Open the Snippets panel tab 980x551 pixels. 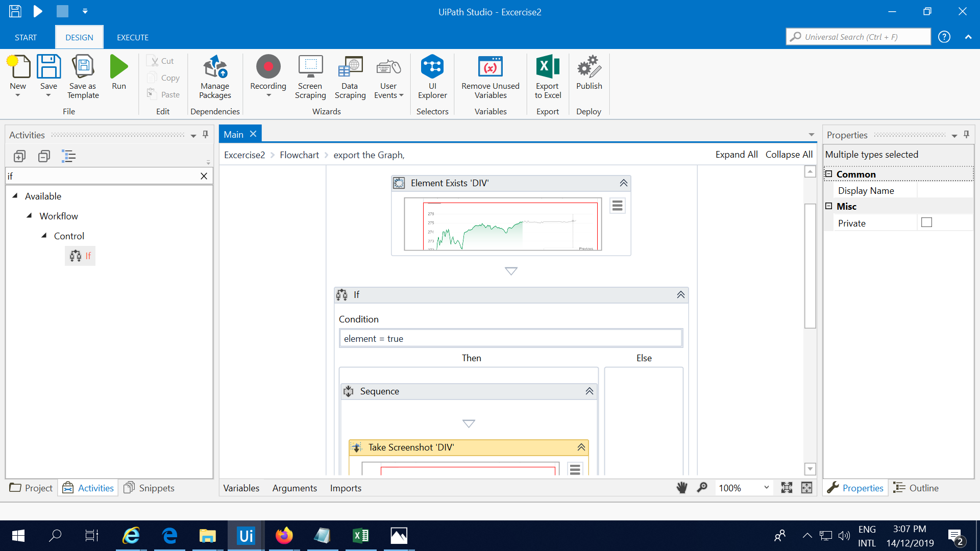point(149,488)
